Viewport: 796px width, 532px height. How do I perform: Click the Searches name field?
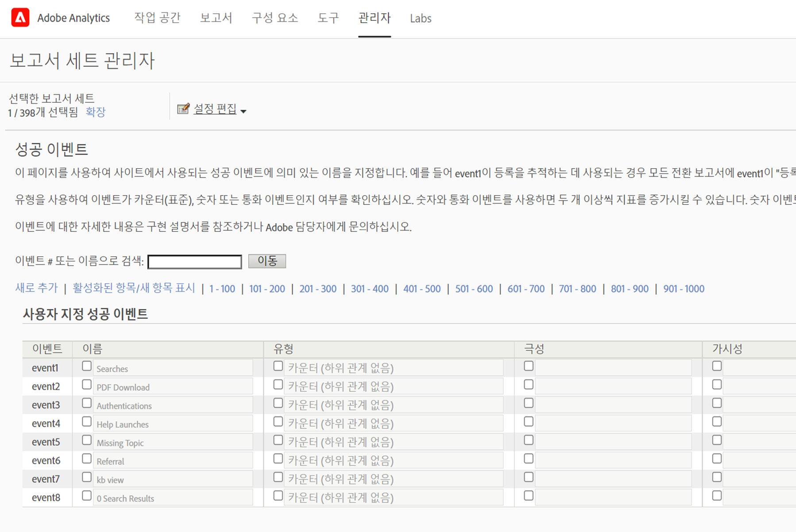click(173, 368)
